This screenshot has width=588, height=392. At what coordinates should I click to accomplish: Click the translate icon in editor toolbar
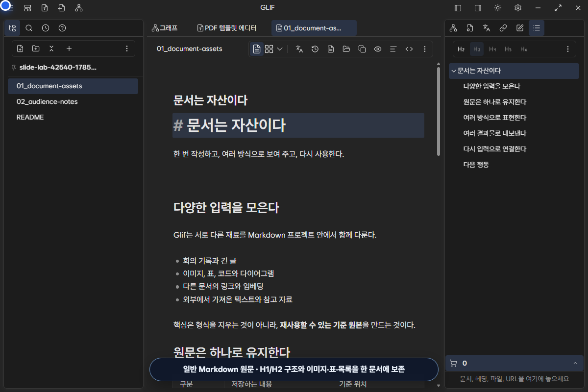point(299,49)
